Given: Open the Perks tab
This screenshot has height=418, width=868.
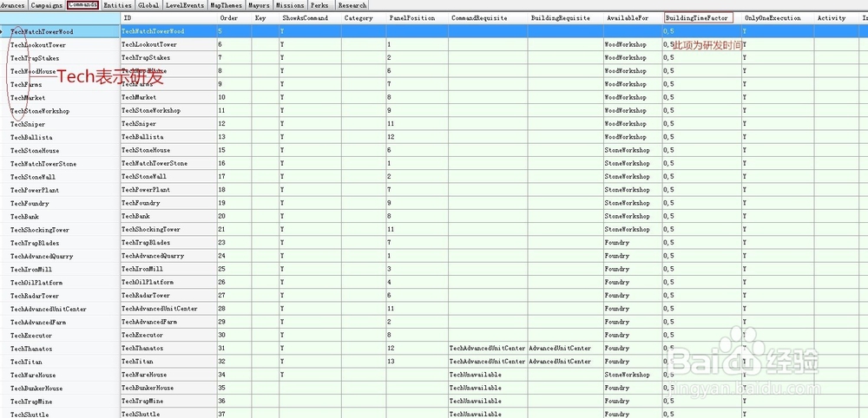Looking at the screenshot, I should pyautogui.click(x=321, y=5).
